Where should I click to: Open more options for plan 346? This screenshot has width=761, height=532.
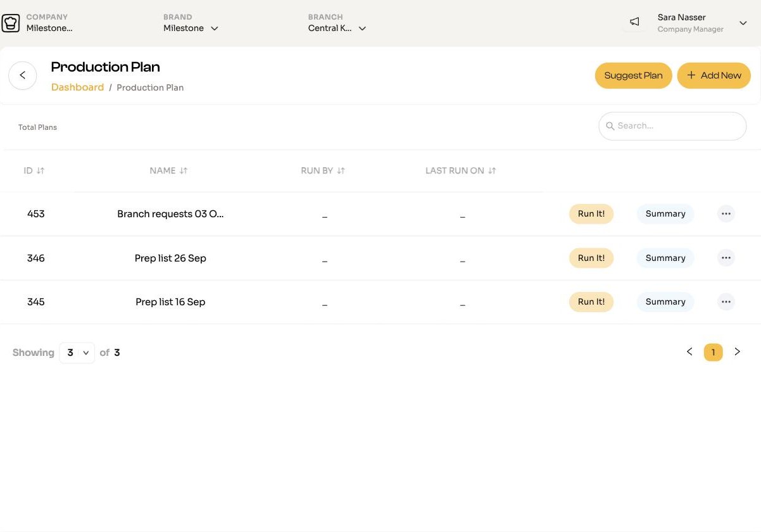726,258
